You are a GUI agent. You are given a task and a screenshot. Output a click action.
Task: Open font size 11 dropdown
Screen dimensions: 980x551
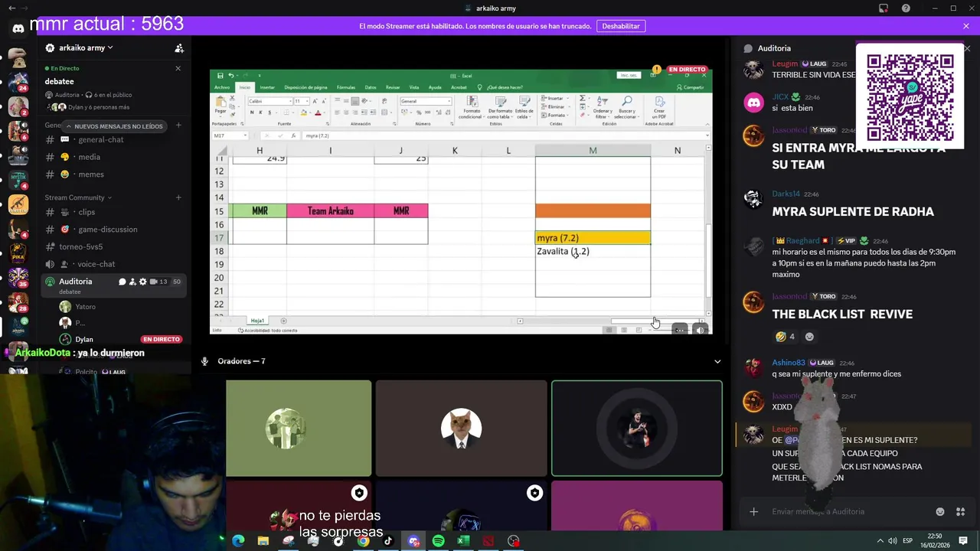tap(307, 101)
